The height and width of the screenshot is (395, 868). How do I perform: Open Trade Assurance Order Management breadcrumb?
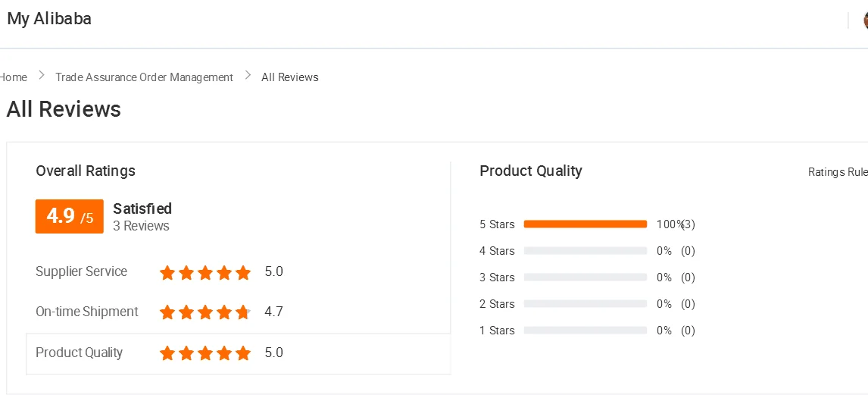coord(144,77)
